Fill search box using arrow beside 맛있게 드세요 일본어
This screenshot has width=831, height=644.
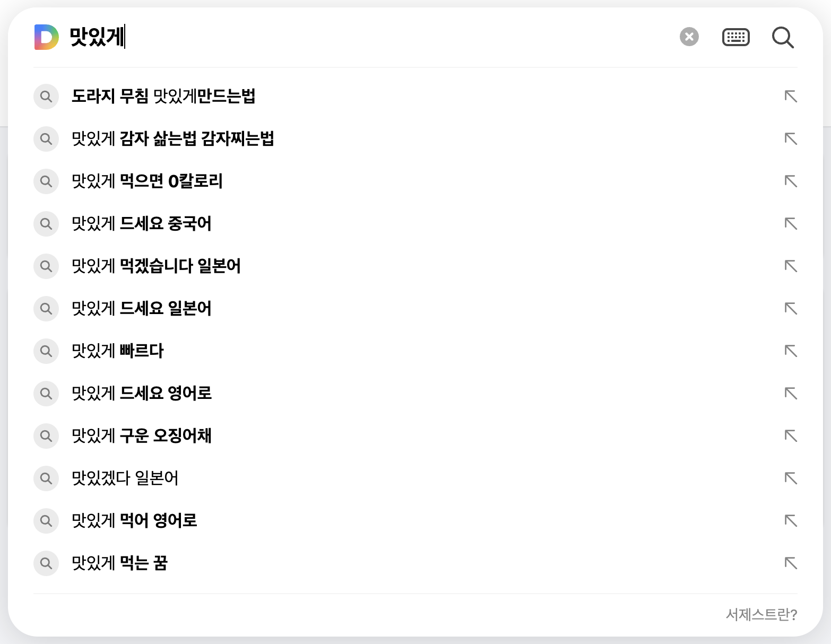point(791,309)
